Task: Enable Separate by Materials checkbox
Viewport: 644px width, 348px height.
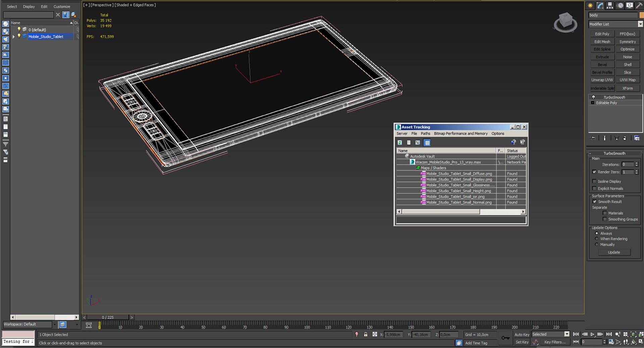Action: (605, 213)
